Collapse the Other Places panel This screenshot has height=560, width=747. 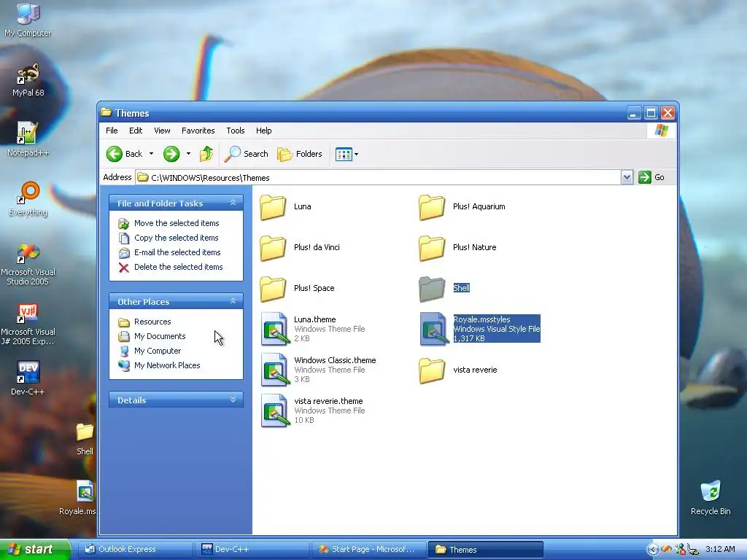(233, 301)
